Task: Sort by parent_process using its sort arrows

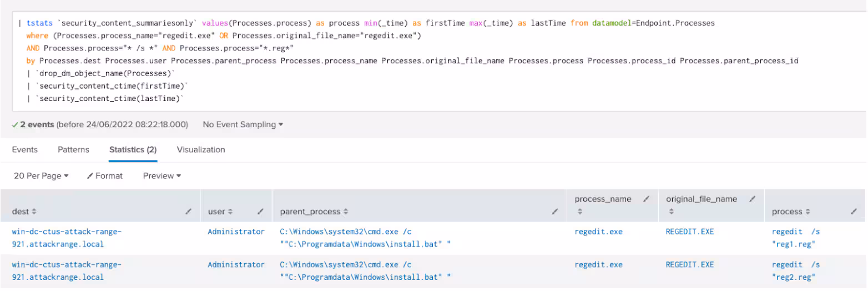Action: pos(346,212)
